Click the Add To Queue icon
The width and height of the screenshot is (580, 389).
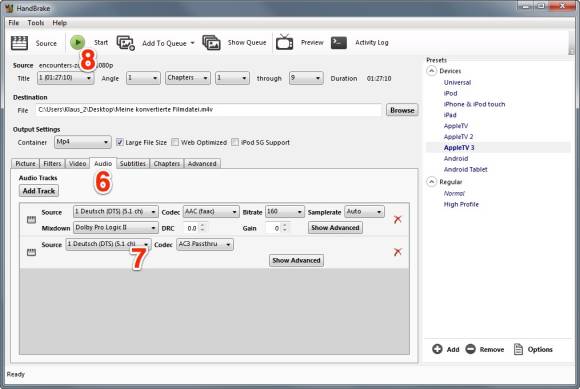[x=126, y=43]
